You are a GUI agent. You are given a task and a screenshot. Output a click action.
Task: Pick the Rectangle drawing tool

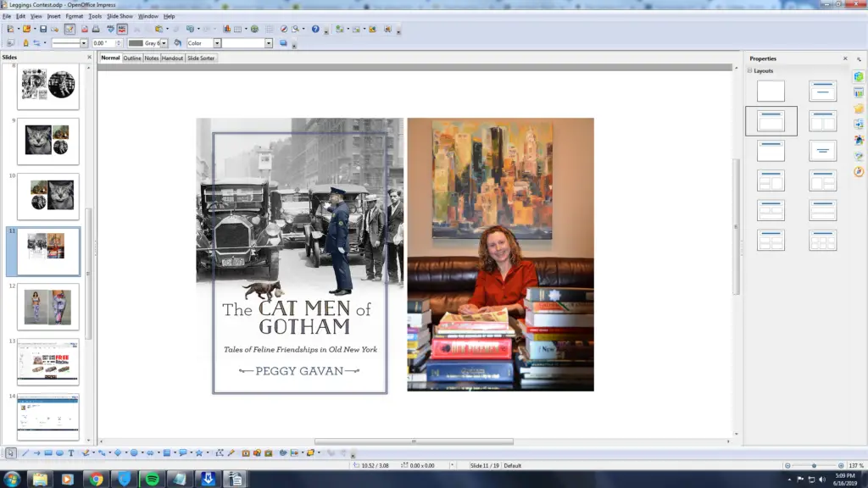[48, 453]
